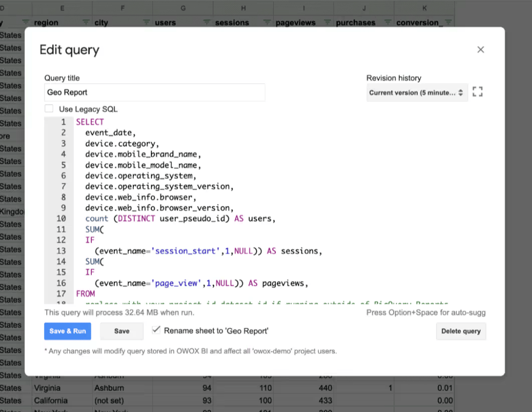Click device.web_info.browser, on line 8
The width and height of the screenshot is (532, 412).
point(141,197)
